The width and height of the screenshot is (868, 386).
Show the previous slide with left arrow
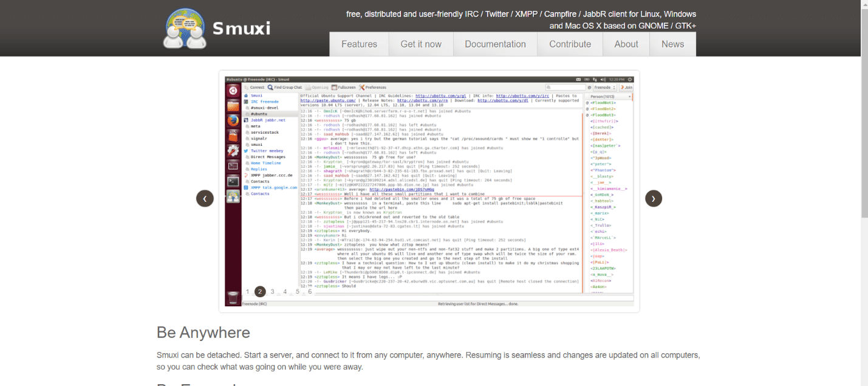205,198
